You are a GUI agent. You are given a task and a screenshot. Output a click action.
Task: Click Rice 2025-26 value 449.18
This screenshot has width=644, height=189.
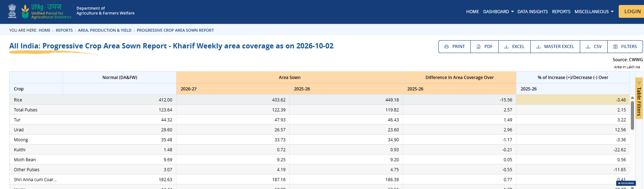(x=392, y=100)
